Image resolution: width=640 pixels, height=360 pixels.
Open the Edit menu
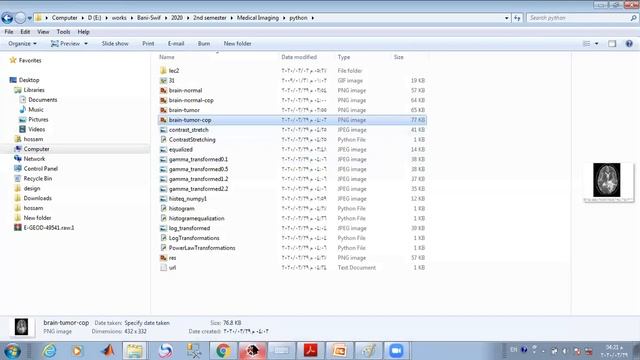pos(25,32)
